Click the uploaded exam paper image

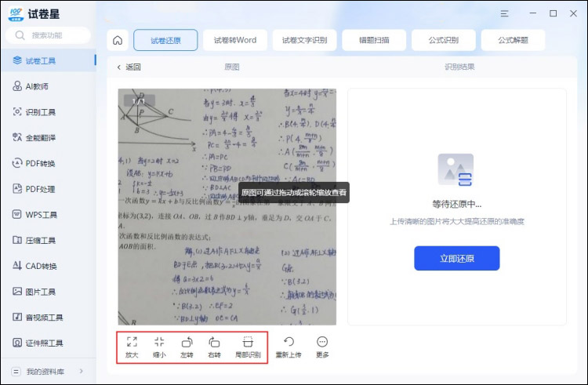pyautogui.click(x=227, y=206)
